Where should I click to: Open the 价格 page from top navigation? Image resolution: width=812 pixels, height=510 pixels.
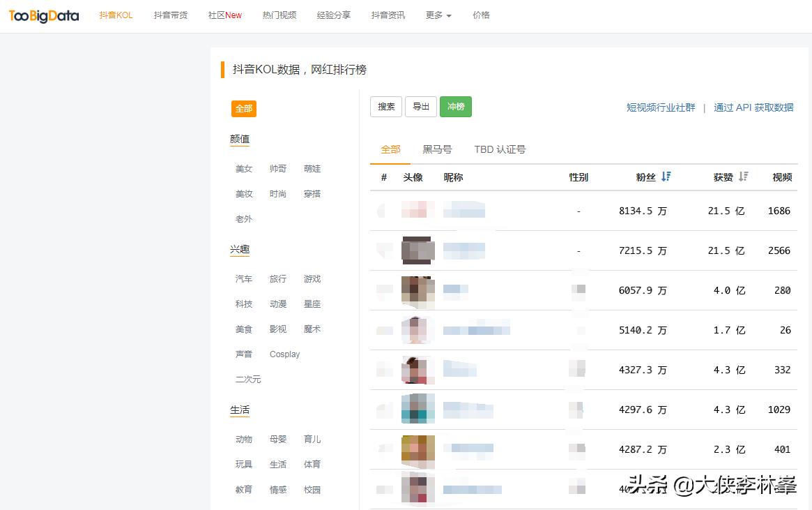481,15
